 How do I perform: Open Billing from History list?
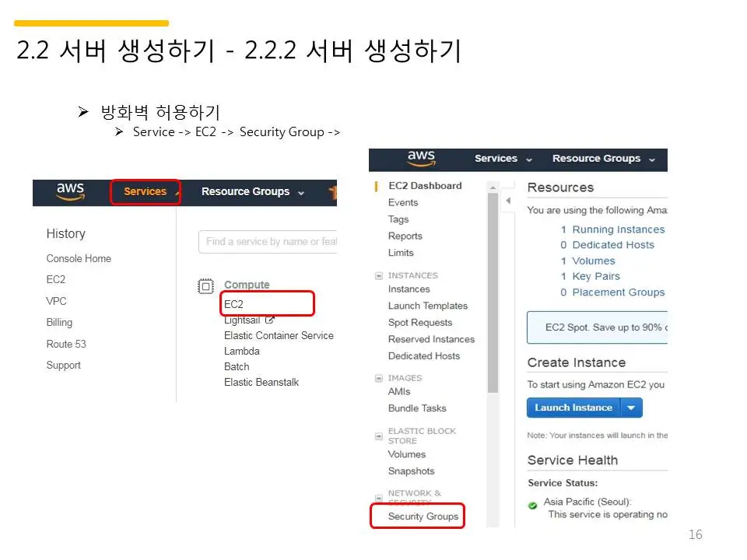point(59,322)
